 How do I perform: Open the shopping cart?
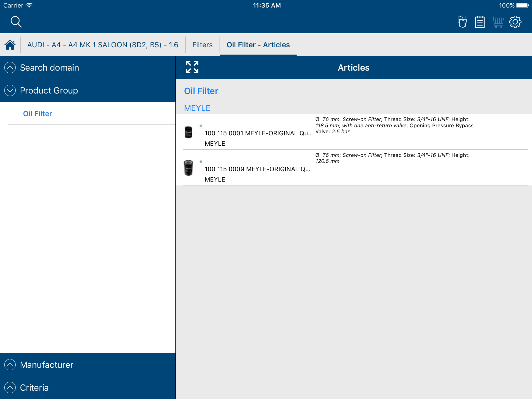coord(498,22)
